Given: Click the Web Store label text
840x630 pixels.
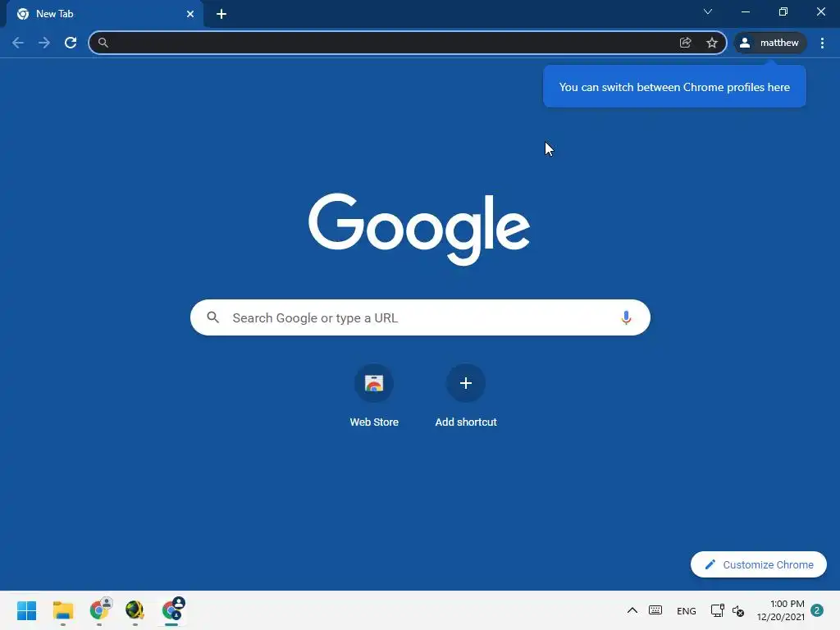Looking at the screenshot, I should (x=374, y=422).
